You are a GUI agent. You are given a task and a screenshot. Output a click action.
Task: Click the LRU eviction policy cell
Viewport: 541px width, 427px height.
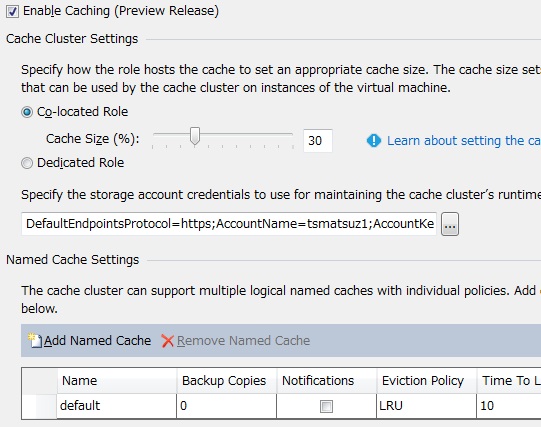pyautogui.click(x=426, y=406)
